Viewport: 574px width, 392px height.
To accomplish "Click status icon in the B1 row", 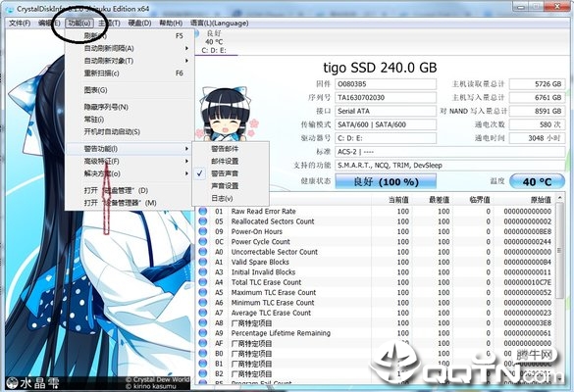I will [x=203, y=364].
